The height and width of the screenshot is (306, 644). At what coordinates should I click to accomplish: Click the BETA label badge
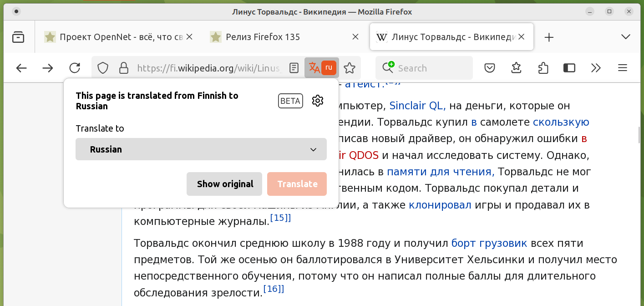(x=290, y=101)
